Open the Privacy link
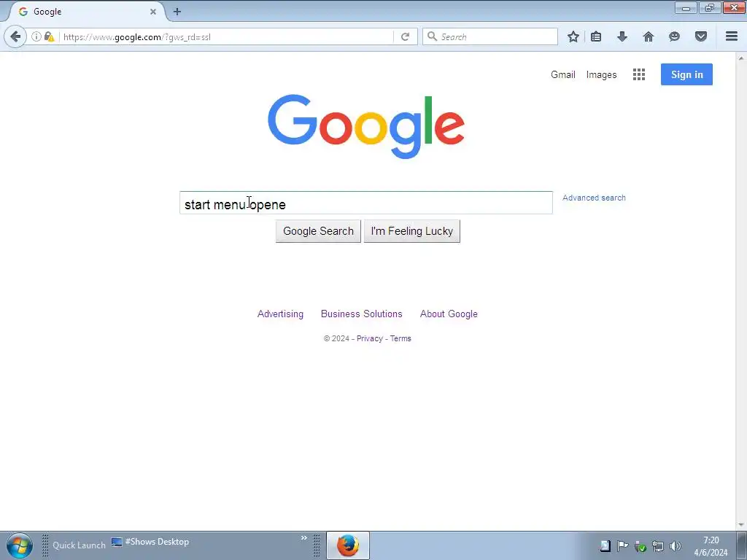Viewport: 747px width, 560px height. (370, 338)
